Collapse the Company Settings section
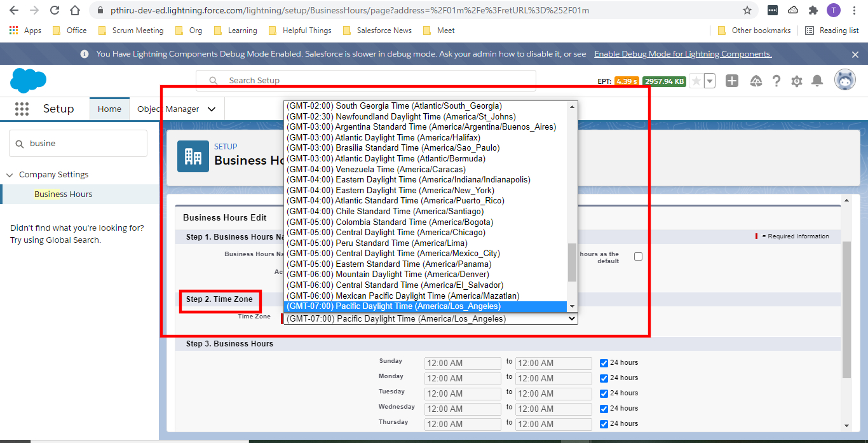 click(x=9, y=174)
